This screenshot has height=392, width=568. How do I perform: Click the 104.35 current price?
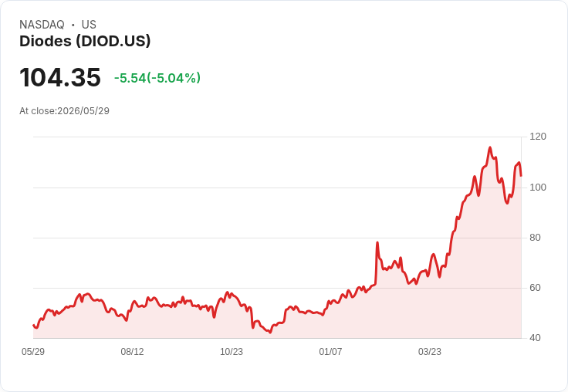point(60,77)
